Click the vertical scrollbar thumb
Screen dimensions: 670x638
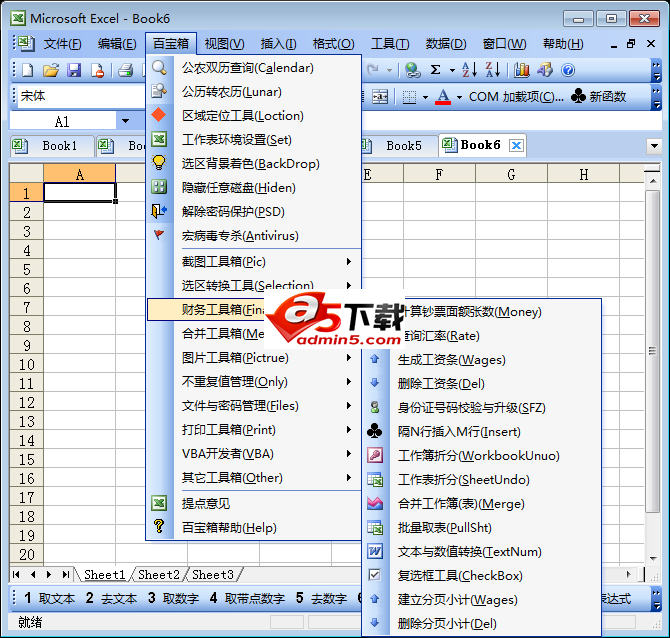[652, 351]
